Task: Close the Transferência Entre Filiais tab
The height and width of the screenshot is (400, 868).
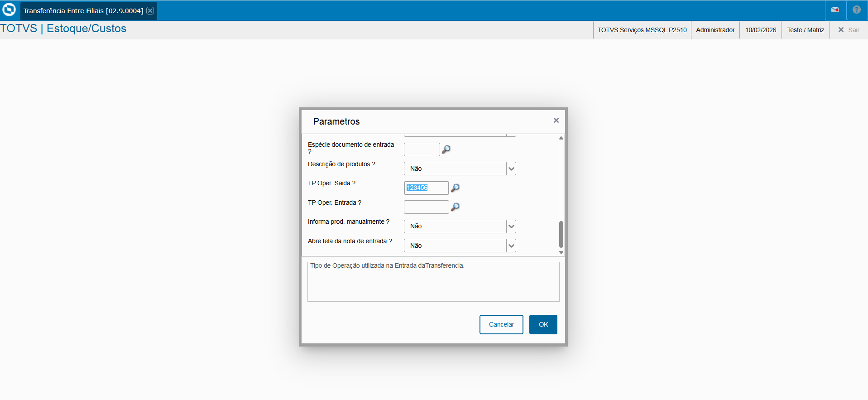Action: coord(150,10)
